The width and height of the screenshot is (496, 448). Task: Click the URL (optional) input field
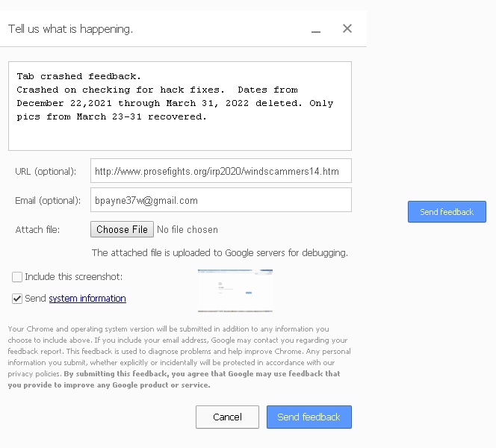click(x=221, y=171)
